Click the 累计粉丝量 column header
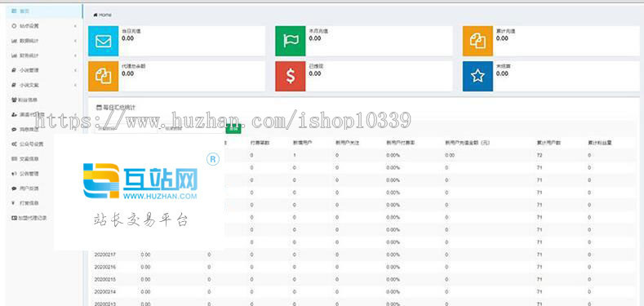Screen dimensions: 644x306 point(600,143)
